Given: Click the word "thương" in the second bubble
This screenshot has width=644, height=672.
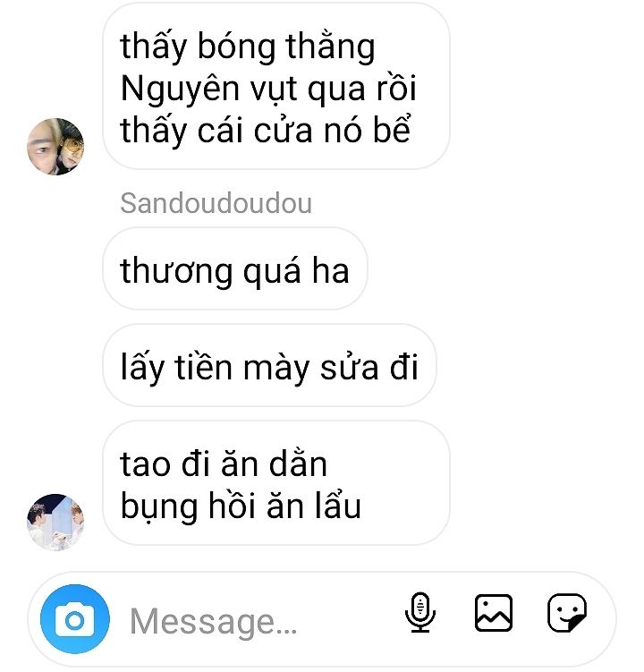Looking at the screenshot, I should click(176, 272).
